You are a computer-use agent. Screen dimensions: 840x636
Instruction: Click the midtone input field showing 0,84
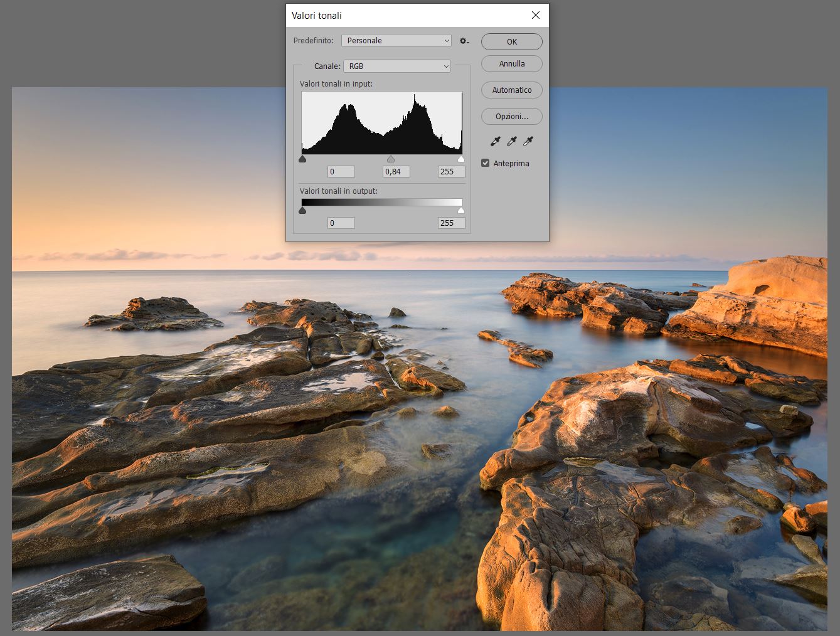[x=396, y=172]
